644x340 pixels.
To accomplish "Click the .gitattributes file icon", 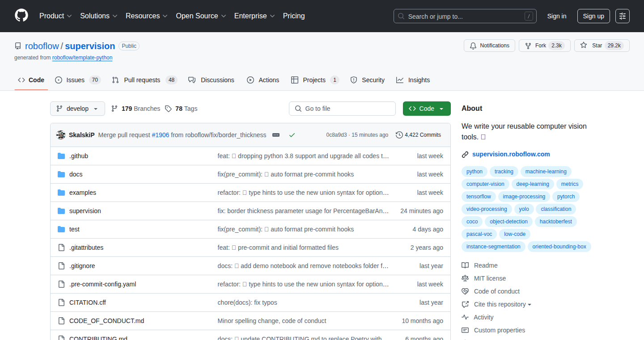I will (x=61, y=248).
